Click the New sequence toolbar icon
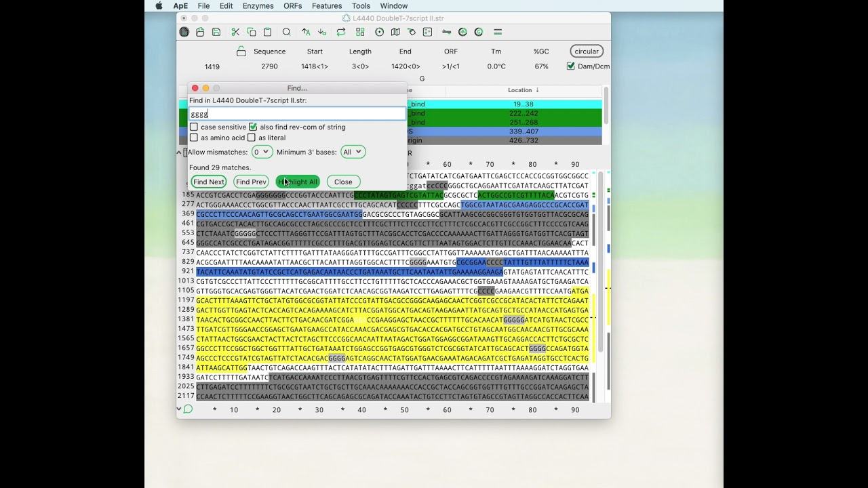The image size is (868, 488). (x=184, y=32)
